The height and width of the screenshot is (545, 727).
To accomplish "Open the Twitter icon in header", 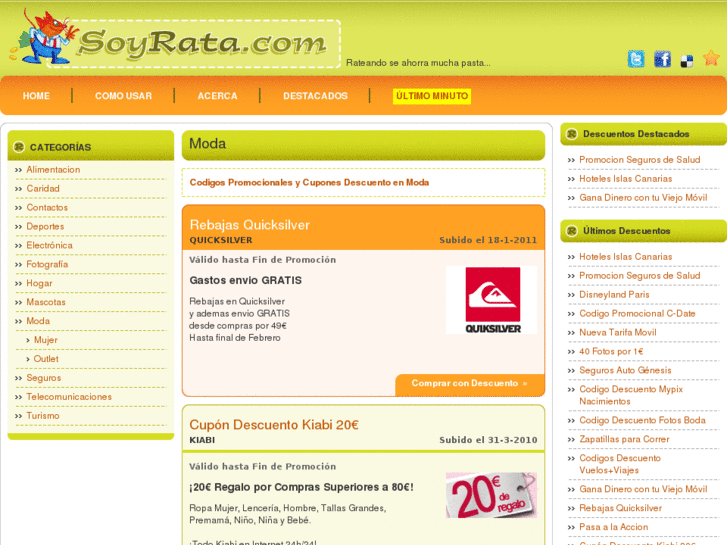I will (636, 59).
